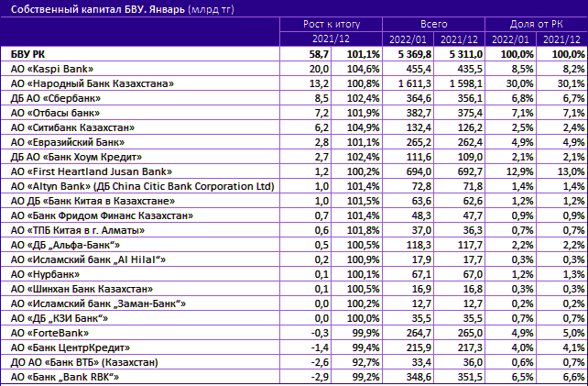Click total value '5 369,8' in БВУ РК row

pos(414,54)
